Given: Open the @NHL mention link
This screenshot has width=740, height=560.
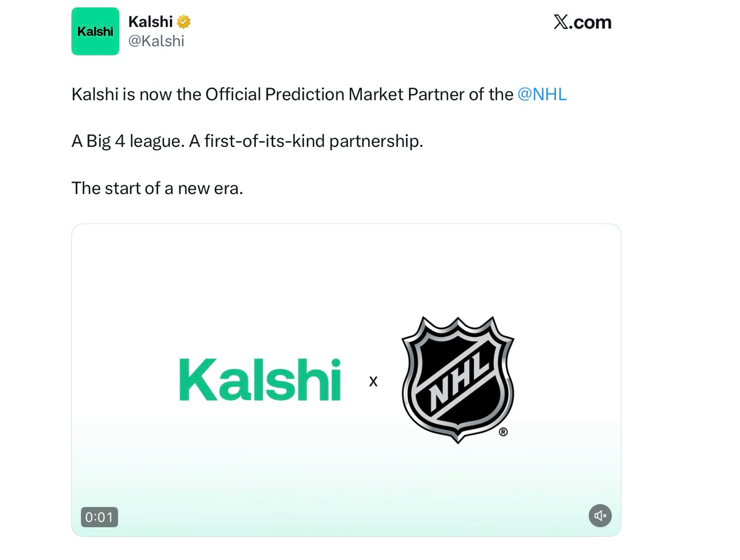Looking at the screenshot, I should point(541,94).
